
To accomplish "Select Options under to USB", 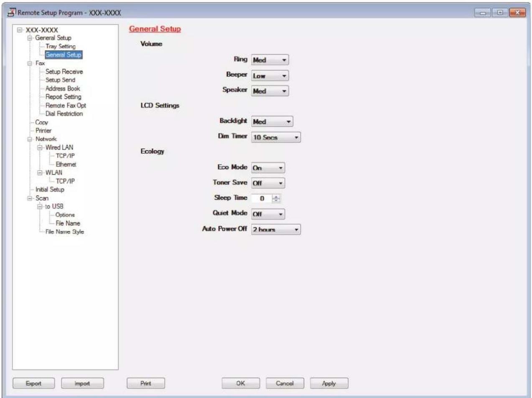I will (65, 215).
